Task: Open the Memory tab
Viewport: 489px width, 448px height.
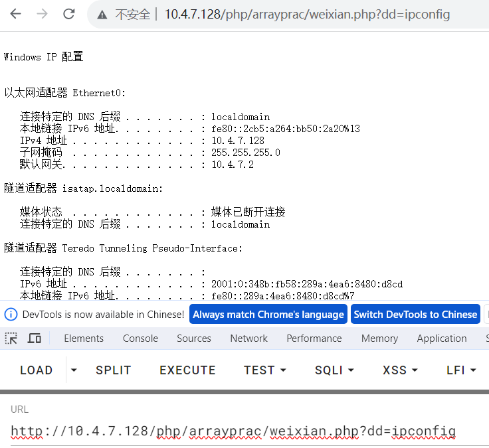Action: (x=379, y=338)
